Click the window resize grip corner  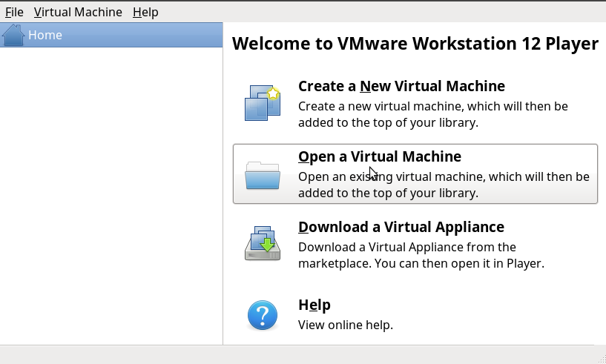[602, 360]
